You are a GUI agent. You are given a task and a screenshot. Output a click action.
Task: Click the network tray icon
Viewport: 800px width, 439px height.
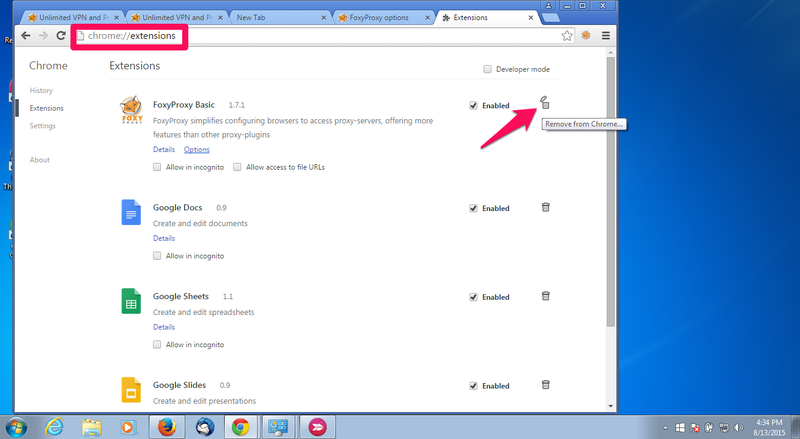(x=723, y=428)
